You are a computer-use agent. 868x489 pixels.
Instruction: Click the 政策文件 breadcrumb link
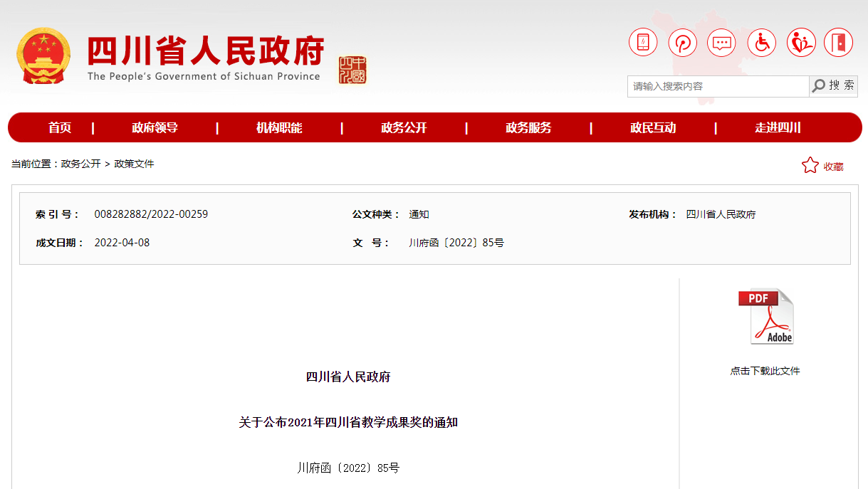pyautogui.click(x=134, y=164)
